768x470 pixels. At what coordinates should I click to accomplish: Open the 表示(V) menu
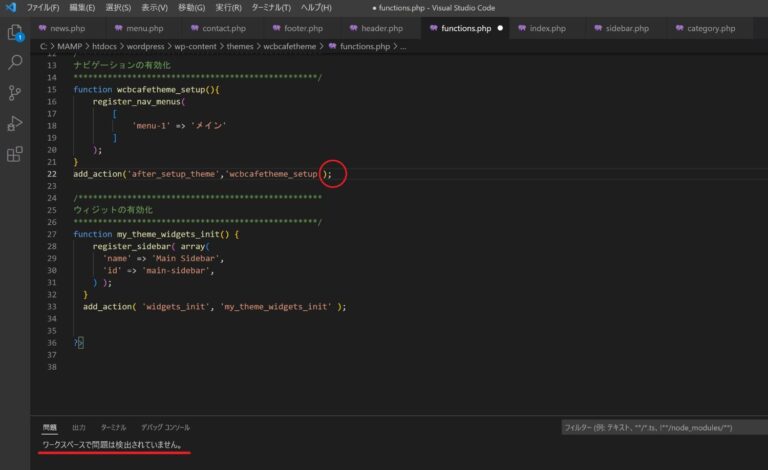154,8
